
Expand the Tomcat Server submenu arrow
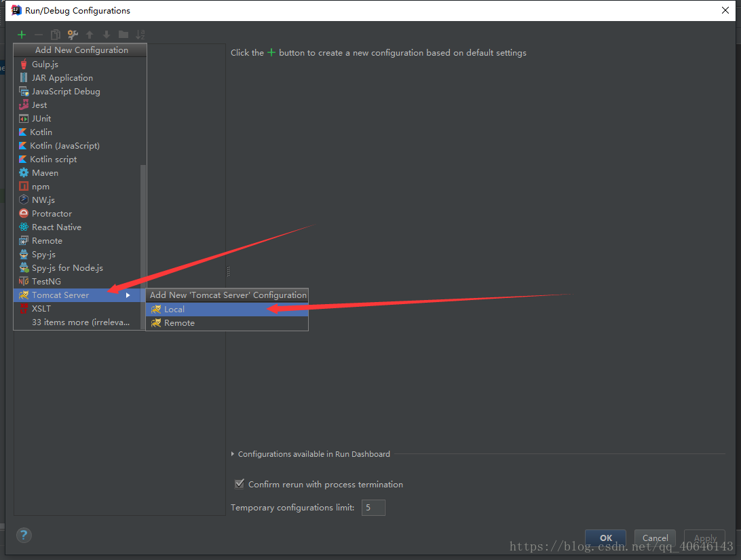point(128,295)
